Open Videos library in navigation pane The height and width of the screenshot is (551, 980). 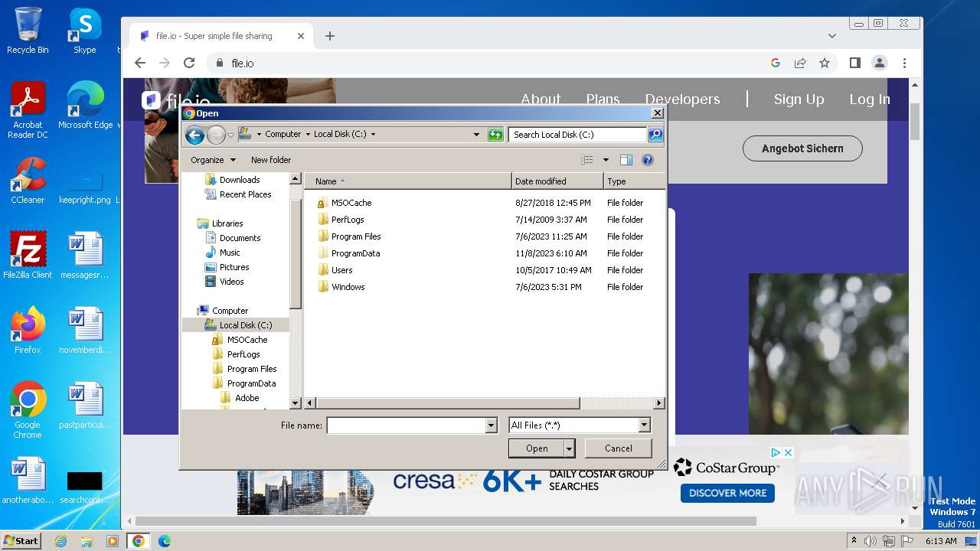231,282
